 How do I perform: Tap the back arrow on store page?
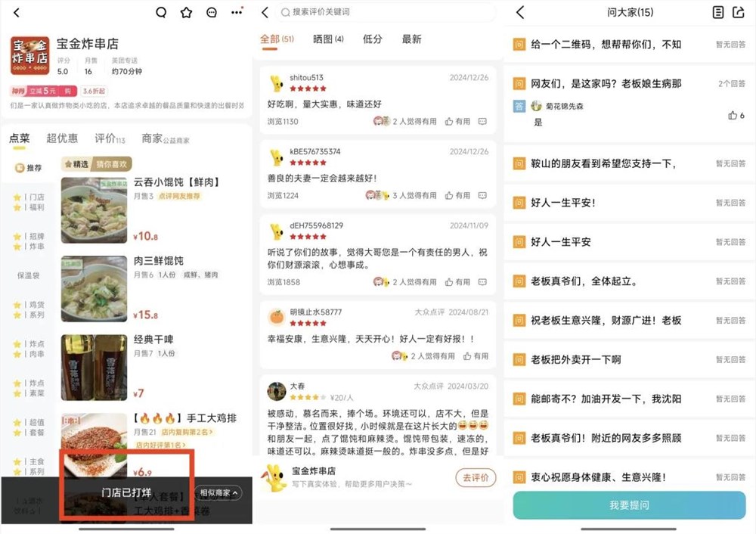coord(17,13)
